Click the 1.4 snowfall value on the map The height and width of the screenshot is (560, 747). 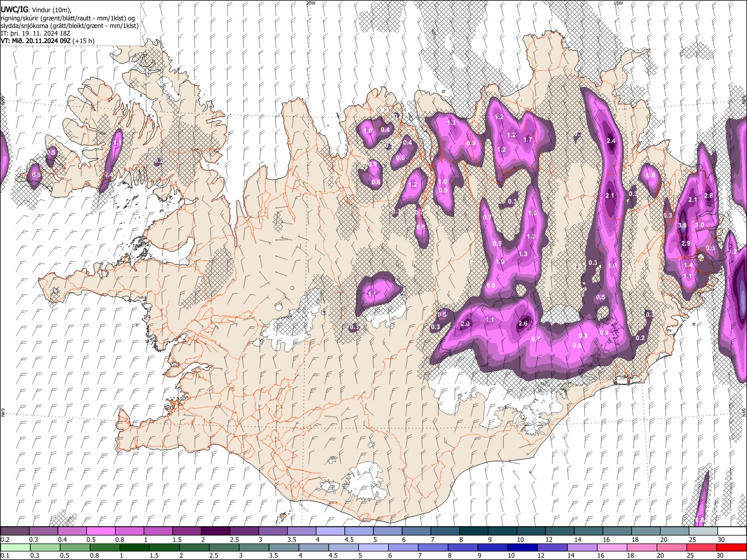click(x=688, y=265)
